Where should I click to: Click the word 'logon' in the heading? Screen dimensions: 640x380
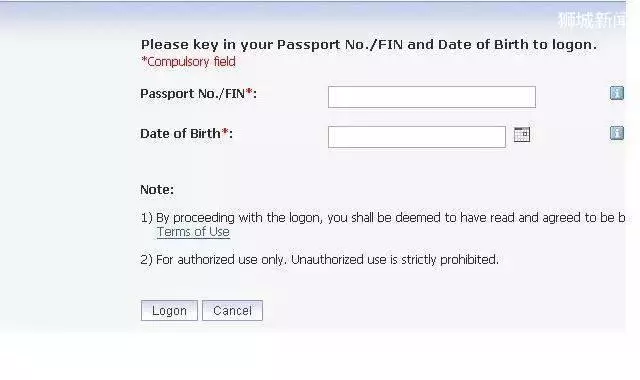pos(574,45)
